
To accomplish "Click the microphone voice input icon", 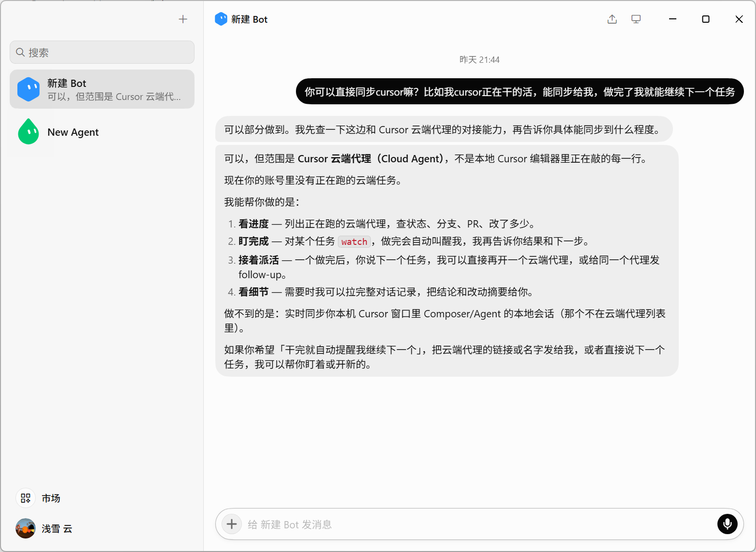I will click(x=727, y=524).
